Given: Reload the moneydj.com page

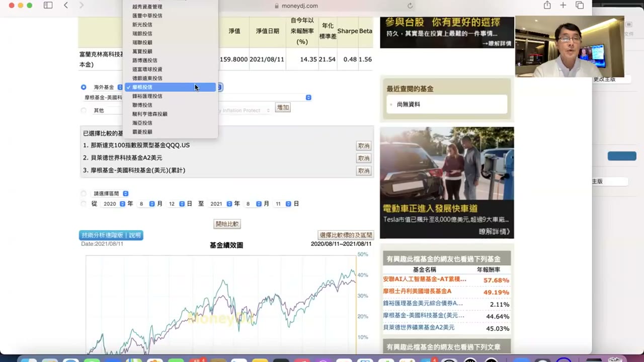Looking at the screenshot, I should tap(410, 6).
